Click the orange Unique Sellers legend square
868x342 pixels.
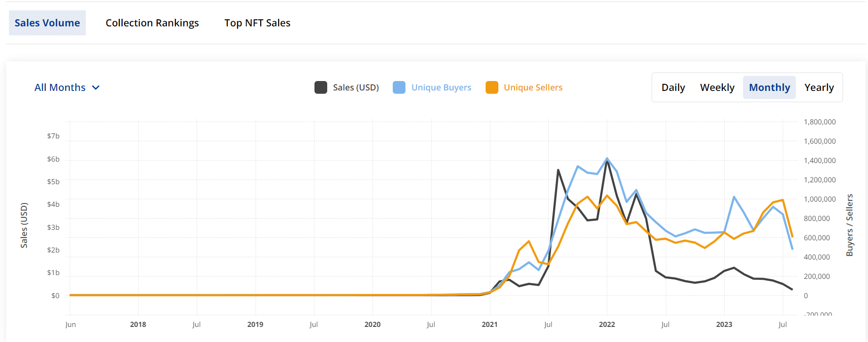[492, 88]
